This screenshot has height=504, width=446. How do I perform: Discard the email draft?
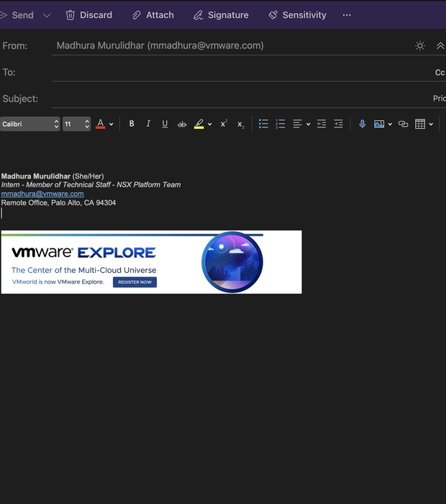pos(88,15)
